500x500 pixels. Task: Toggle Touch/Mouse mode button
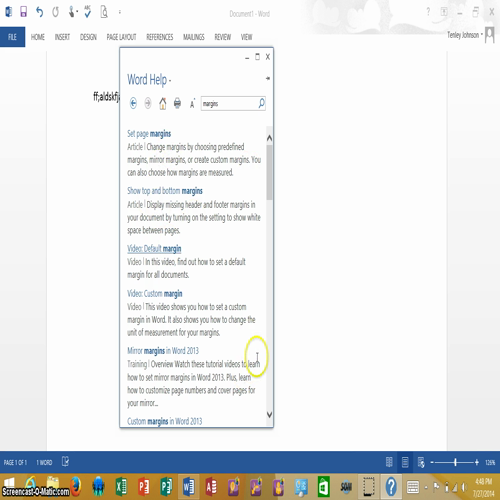[x=72, y=12]
